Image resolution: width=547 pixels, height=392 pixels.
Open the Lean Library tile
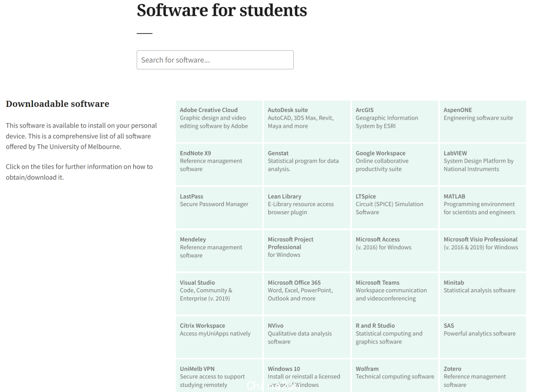point(307,208)
